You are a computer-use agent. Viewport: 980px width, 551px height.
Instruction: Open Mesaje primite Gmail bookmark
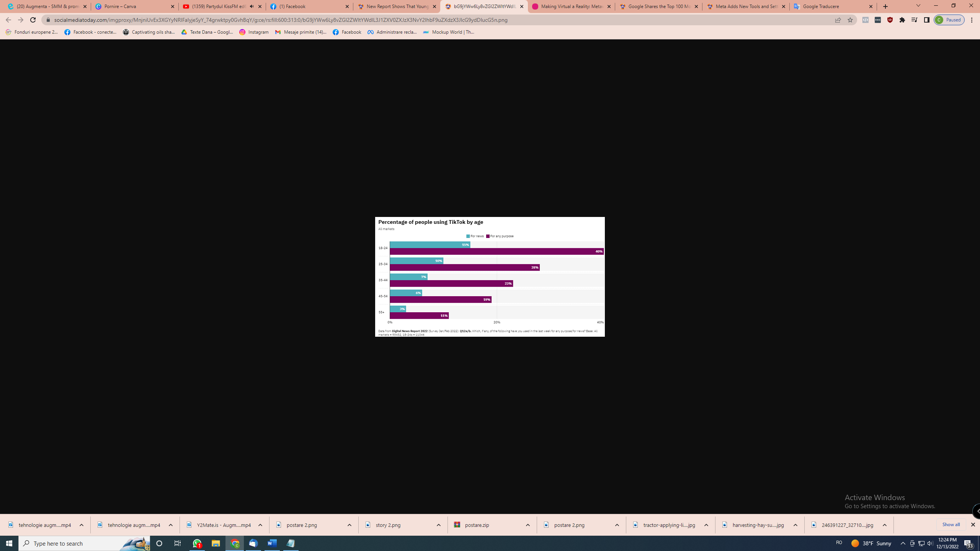point(301,32)
